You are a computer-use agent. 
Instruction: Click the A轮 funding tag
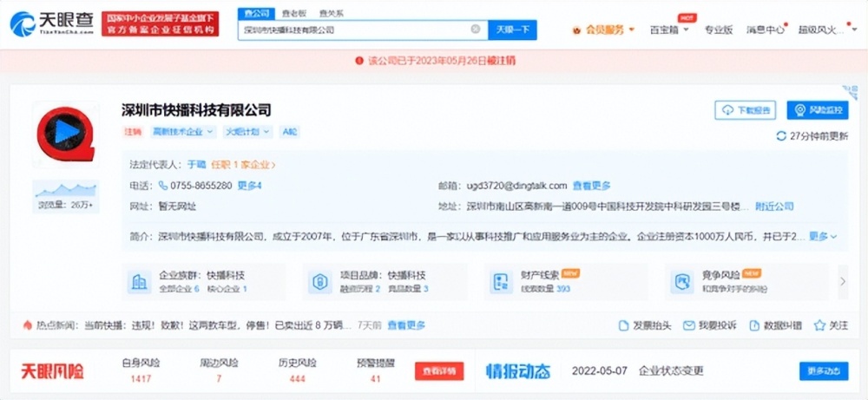[290, 132]
